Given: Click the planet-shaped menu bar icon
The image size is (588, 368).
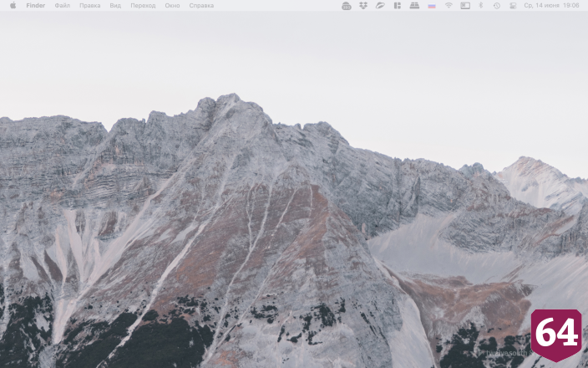Looking at the screenshot, I should (x=380, y=5).
